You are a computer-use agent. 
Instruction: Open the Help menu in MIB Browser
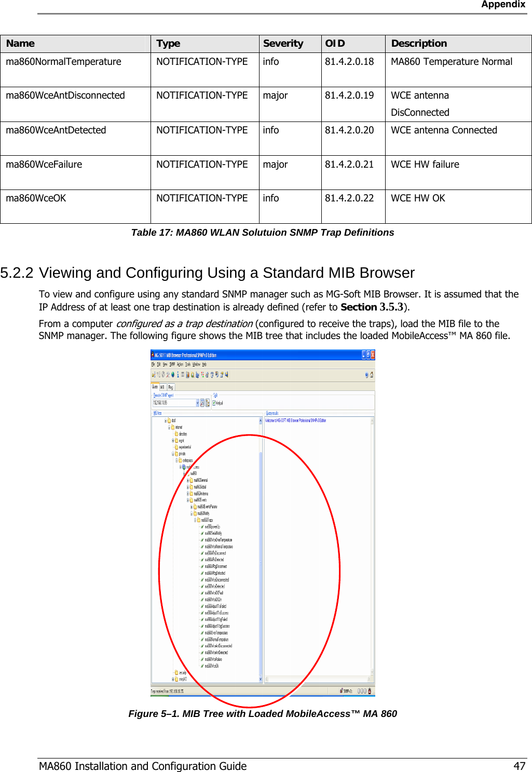[204, 364]
